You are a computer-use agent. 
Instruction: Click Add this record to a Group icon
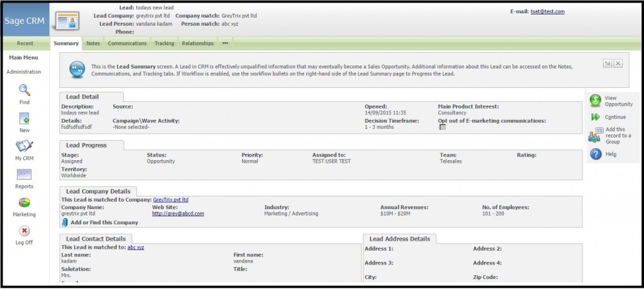[595, 135]
